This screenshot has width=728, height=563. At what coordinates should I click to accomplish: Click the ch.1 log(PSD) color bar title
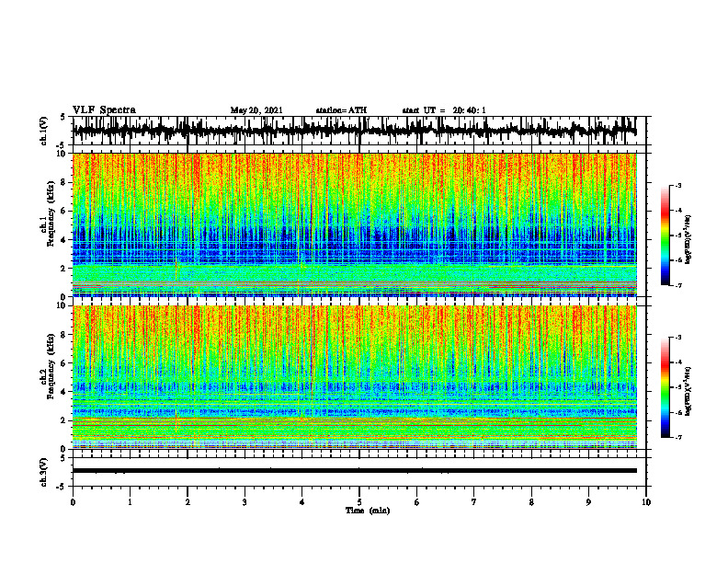click(688, 240)
